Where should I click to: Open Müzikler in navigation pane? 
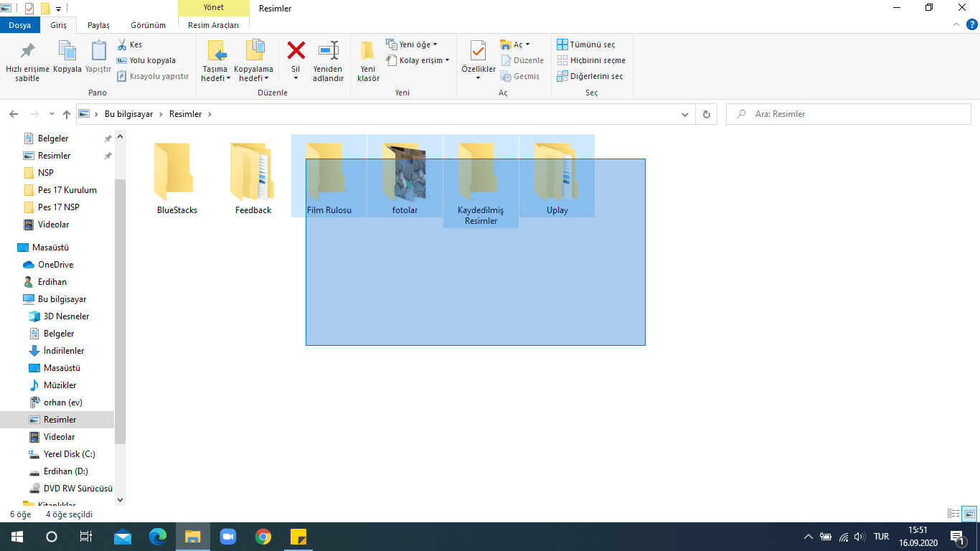tap(60, 385)
